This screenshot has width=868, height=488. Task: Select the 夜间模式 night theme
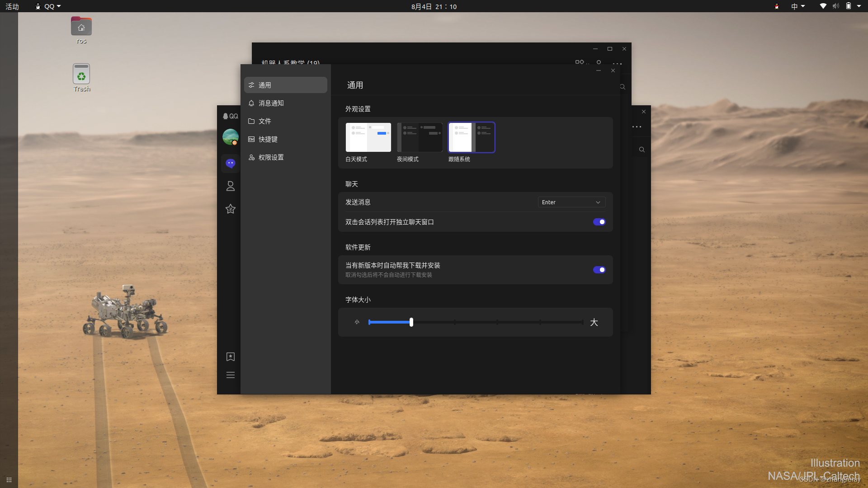pos(420,138)
